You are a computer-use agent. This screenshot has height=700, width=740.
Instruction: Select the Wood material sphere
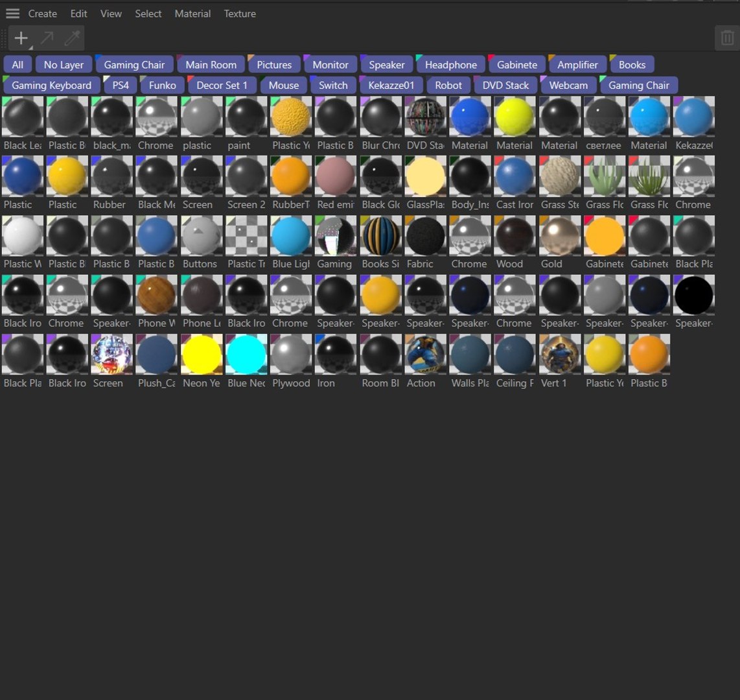(515, 235)
